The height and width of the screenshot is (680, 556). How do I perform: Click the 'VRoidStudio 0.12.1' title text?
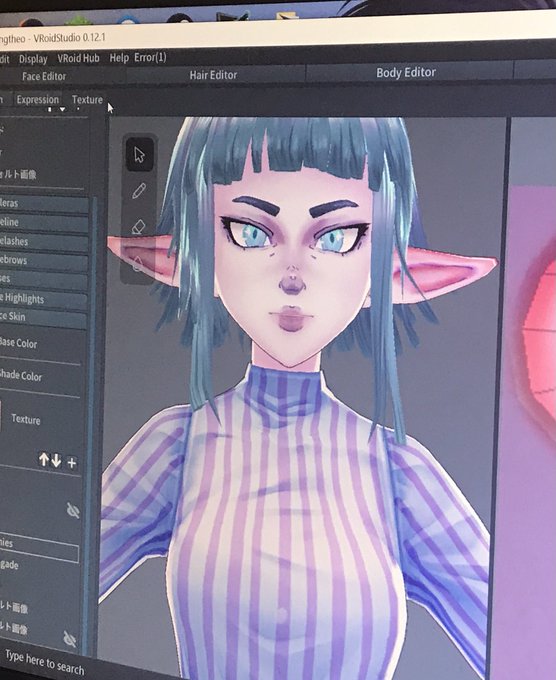tap(69, 38)
